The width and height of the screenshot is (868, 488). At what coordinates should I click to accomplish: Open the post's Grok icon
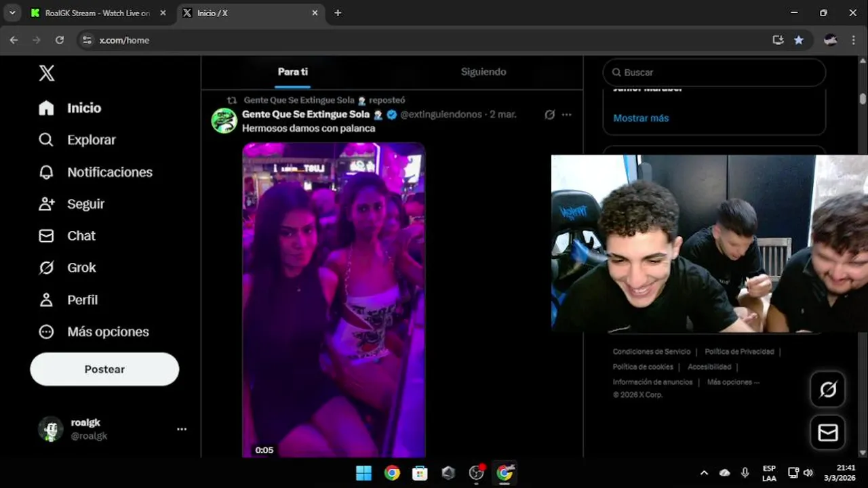point(550,115)
